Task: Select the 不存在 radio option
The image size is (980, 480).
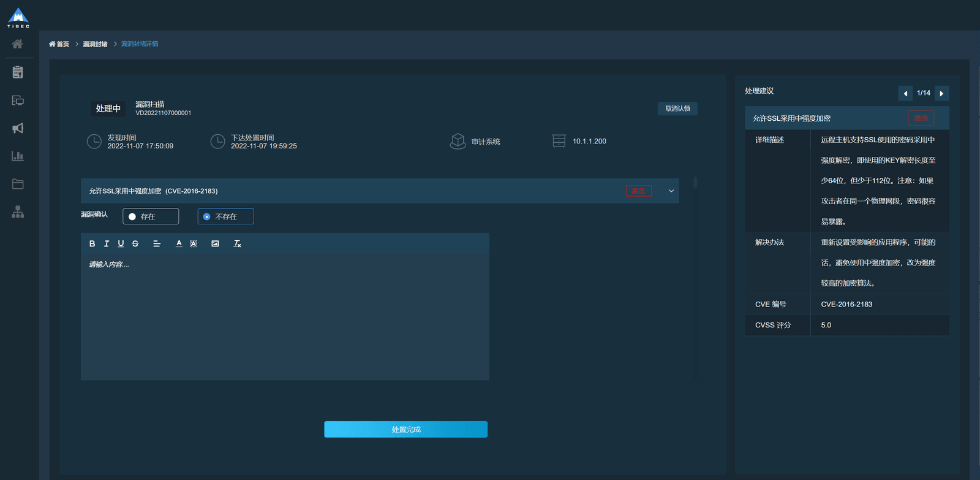Action: (225, 216)
